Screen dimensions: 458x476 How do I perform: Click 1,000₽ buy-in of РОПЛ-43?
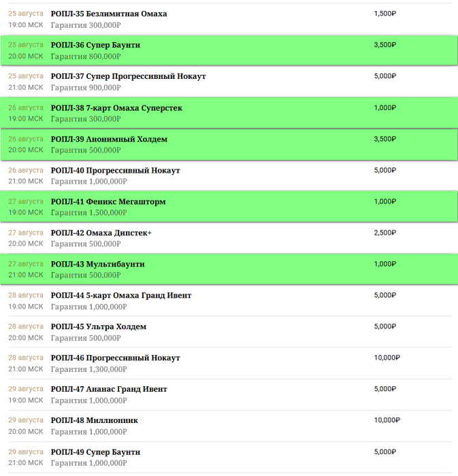point(385,264)
